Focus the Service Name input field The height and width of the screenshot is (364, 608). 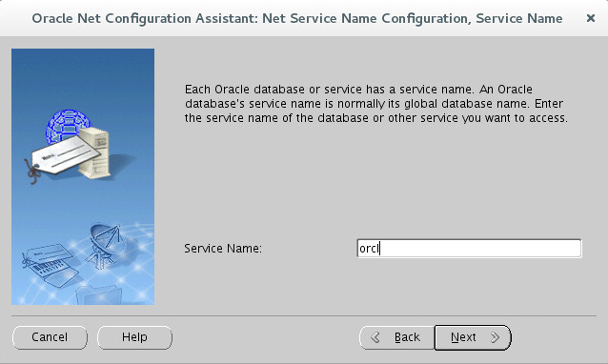pos(469,248)
